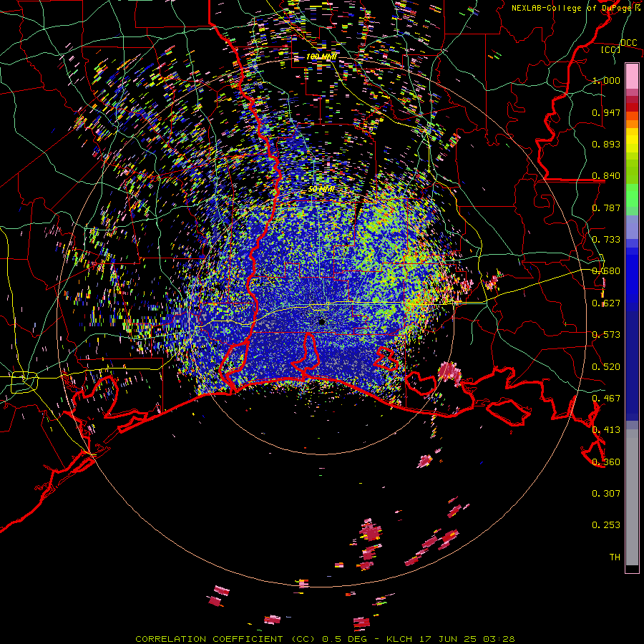Click the [CC] product label

point(611,49)
